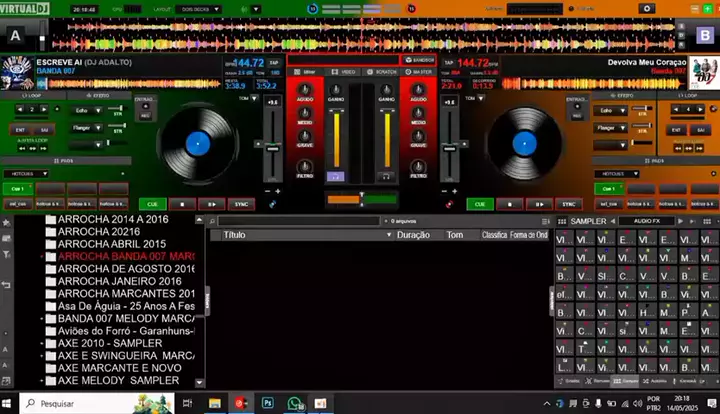Open HOTCUES pad dropdown on deck A

click(x=26, y=174)
